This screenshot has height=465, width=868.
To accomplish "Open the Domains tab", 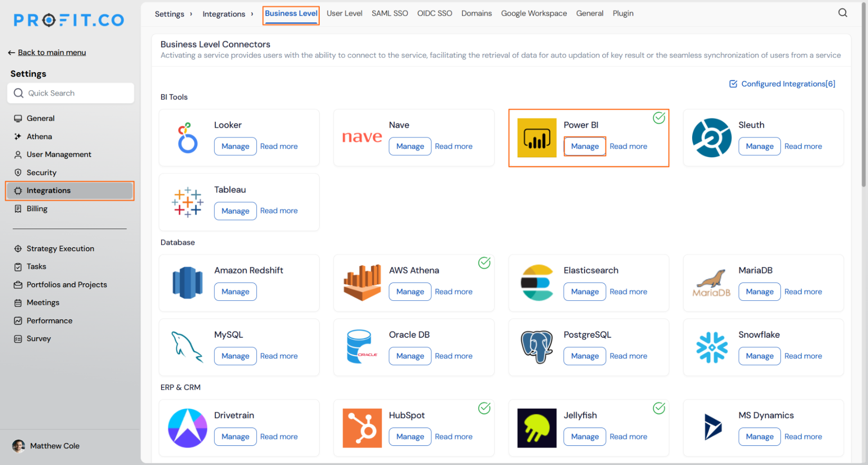I will click(476, 13).
